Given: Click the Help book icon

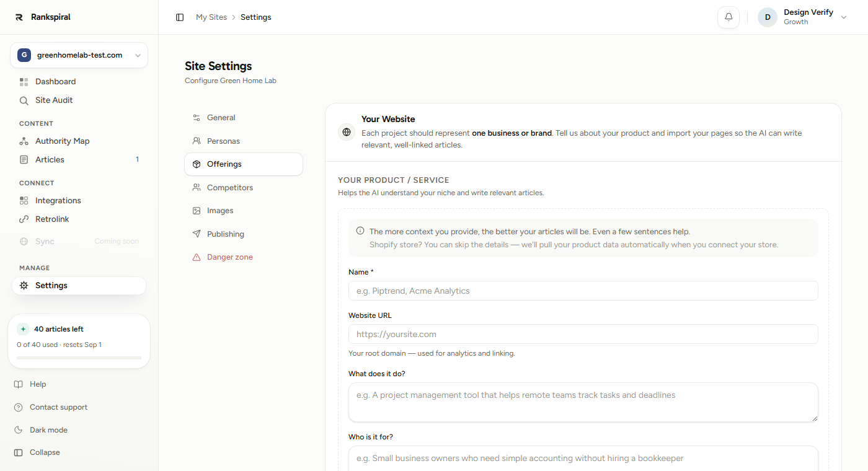Looking at the screenshot, I should pyautogui.click(x=19, y=384).
